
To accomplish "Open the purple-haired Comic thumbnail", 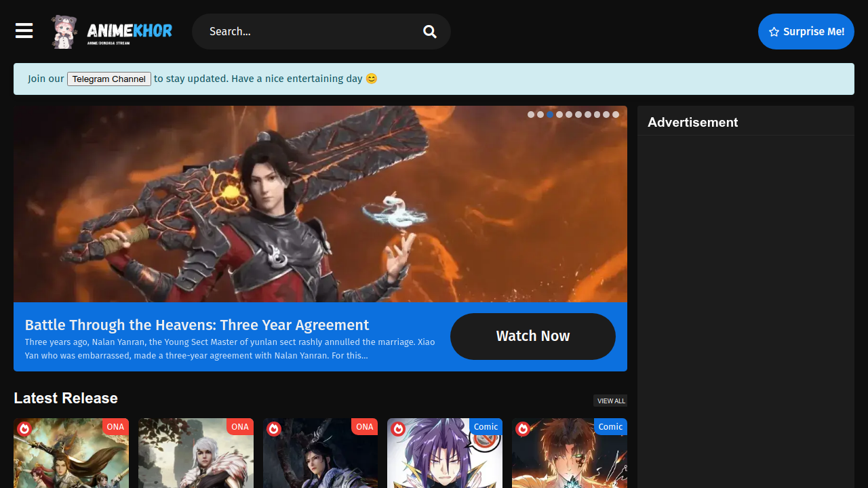I will tap(445, 453).
